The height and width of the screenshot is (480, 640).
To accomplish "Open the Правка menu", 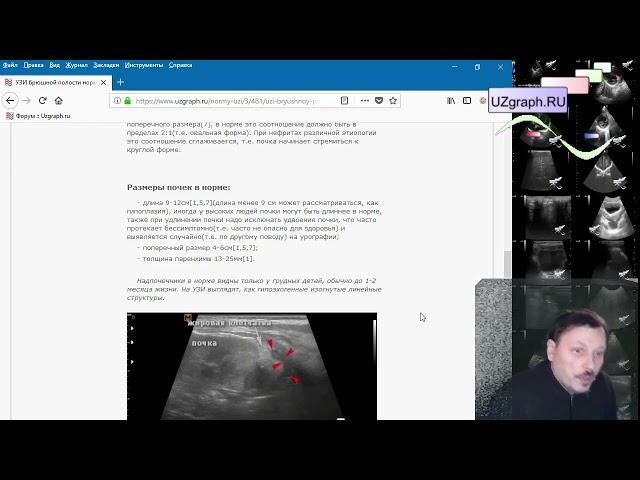I will click(33, 65).
